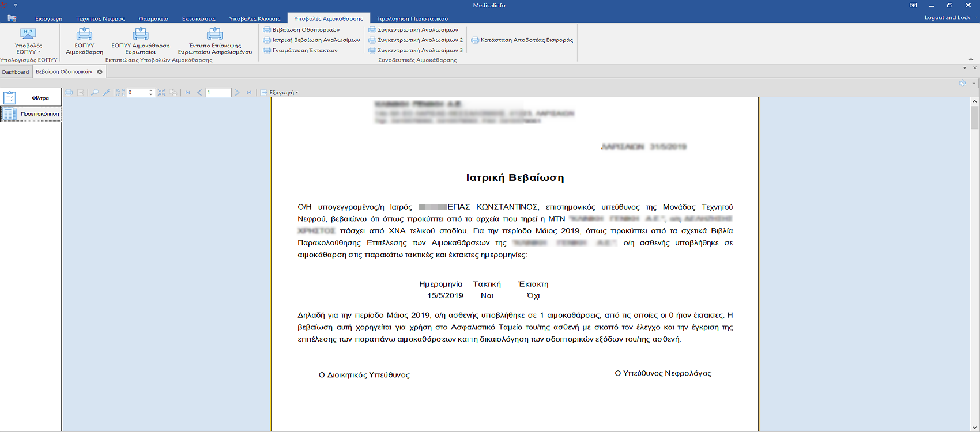Click the print icon in preview toolbar
Viewport: 980px width, 432px height.
pos(69,93)
